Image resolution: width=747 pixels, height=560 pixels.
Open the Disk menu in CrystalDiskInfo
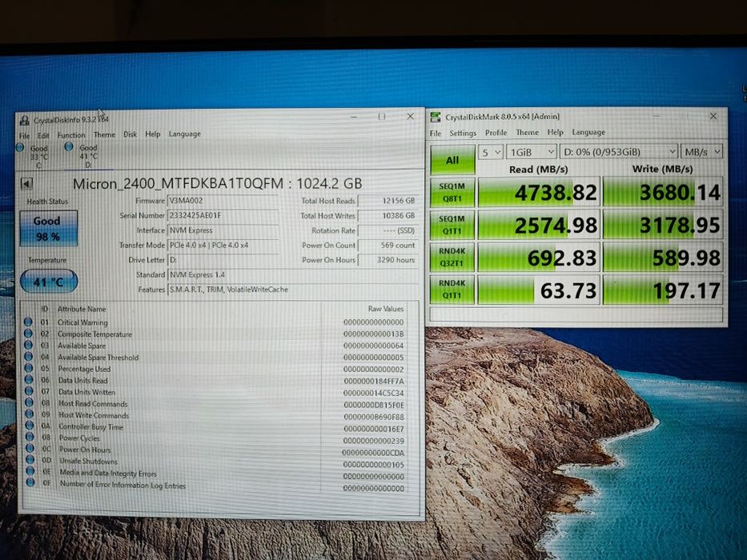[x=130, y=134]
